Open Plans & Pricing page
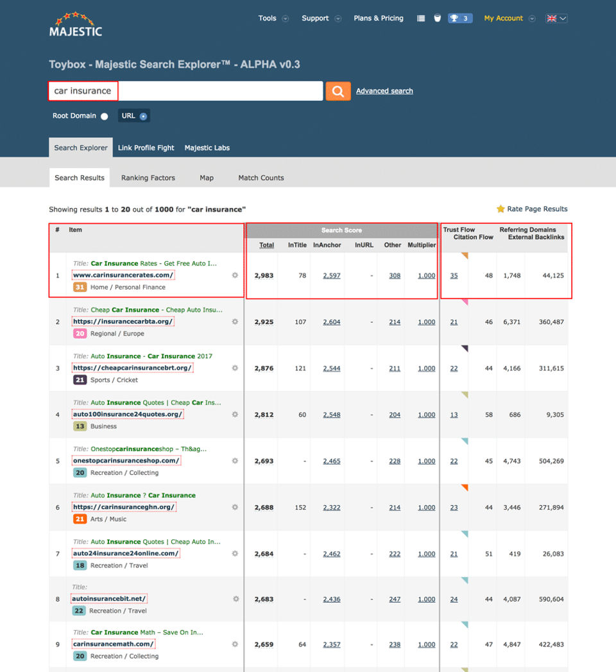 pos(378,18)
